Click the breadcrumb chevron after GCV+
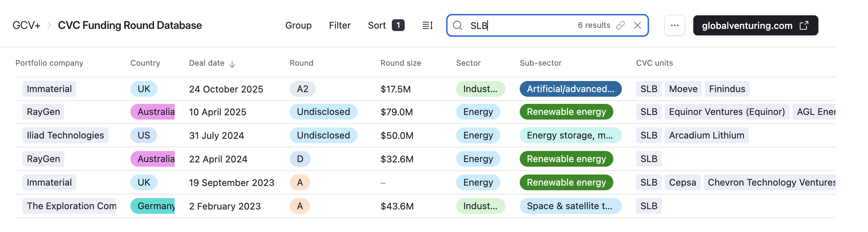 pyautogui.click(x=49, y=25)
